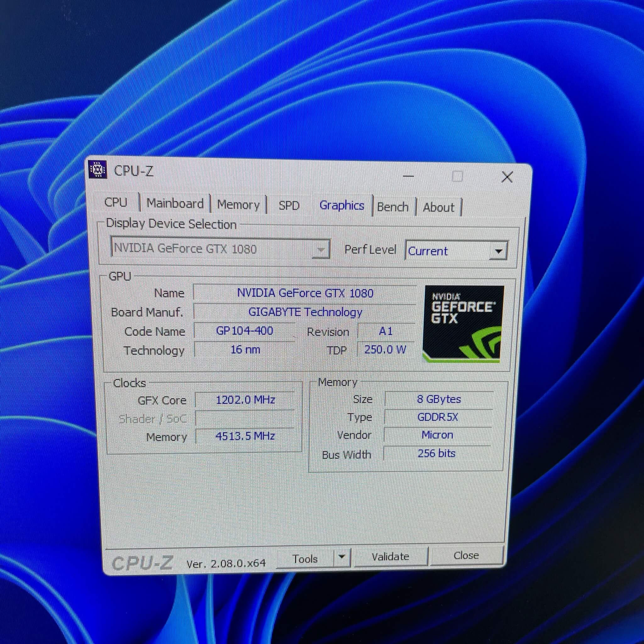Click the Validate button

pyautogui.click(x=390, y=556)
